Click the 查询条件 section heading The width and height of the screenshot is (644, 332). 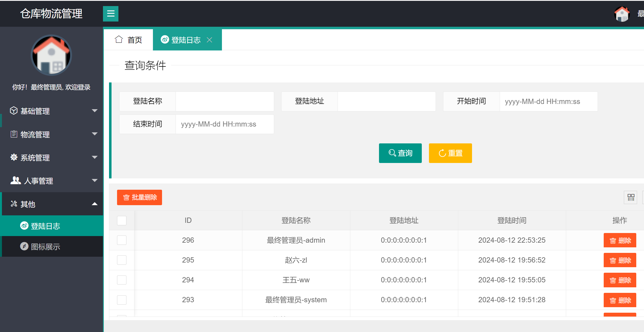coord(145,65)
